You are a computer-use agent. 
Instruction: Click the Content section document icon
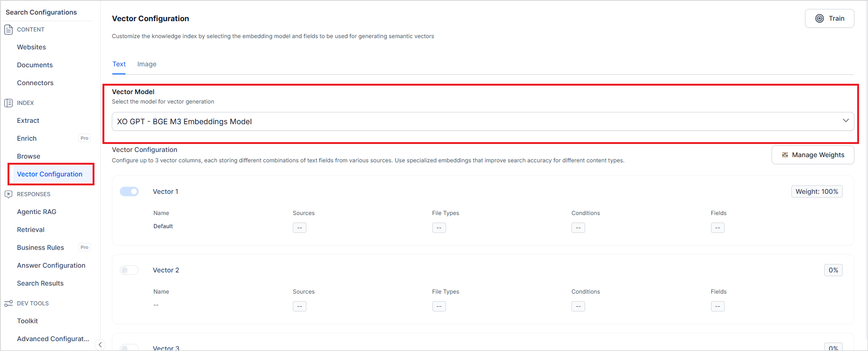coord(8,30)
